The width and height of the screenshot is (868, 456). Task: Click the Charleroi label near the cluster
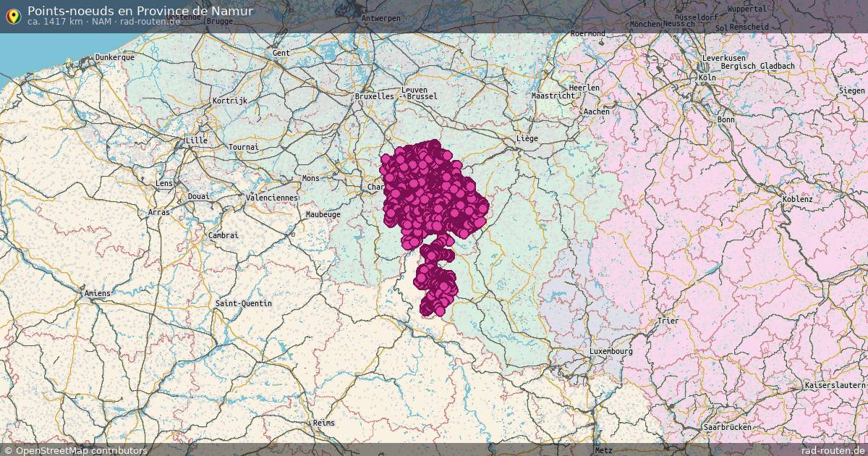pyautogui.click(x=376, y=187)
